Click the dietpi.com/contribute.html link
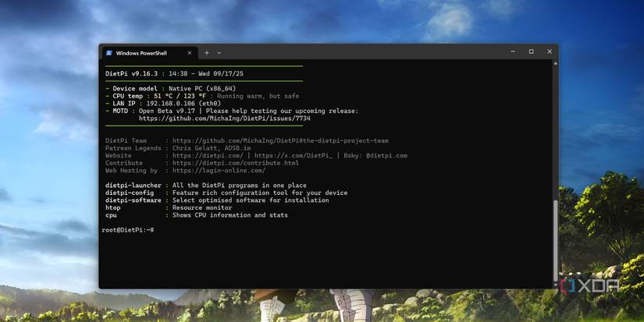Screen dimensions: 644x322 [235, 163]
